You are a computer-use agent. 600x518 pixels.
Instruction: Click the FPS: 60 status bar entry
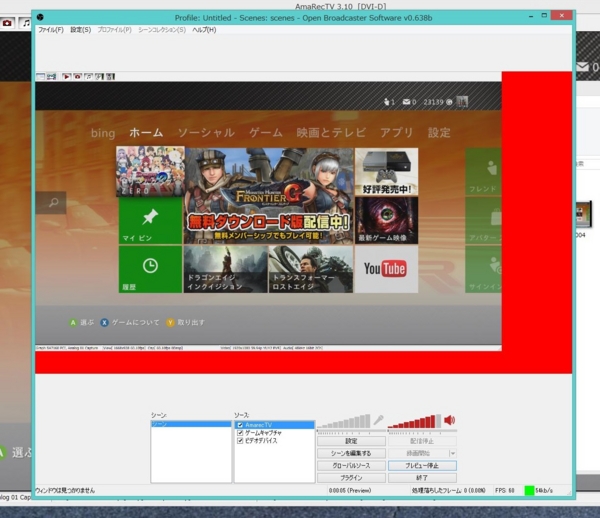[505, 490]
